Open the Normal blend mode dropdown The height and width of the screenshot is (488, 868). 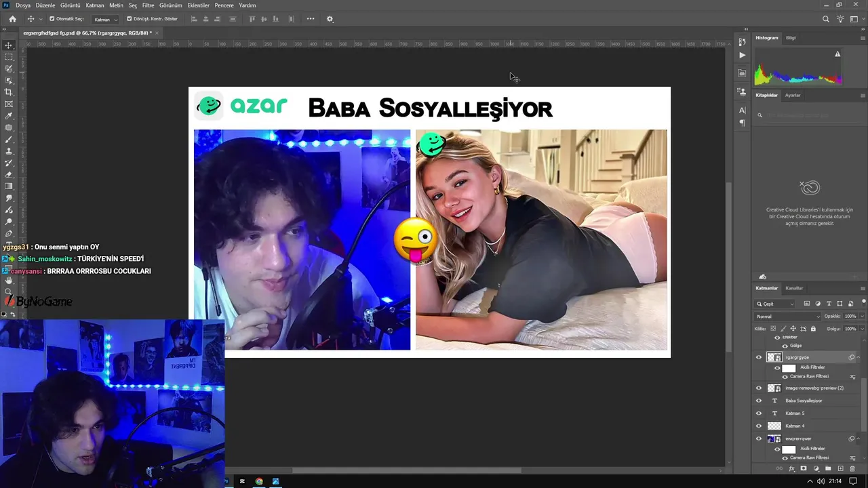pos(788,317)
